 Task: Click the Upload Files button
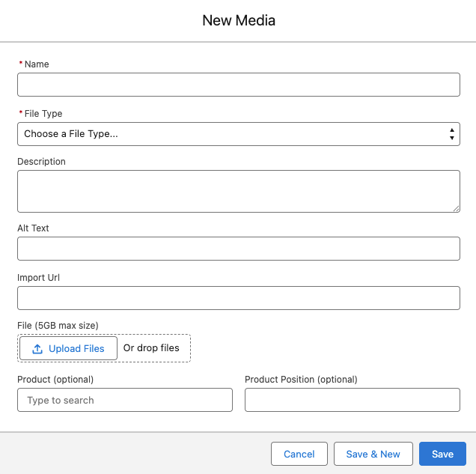pyautogui.click(x=68, y=348)
